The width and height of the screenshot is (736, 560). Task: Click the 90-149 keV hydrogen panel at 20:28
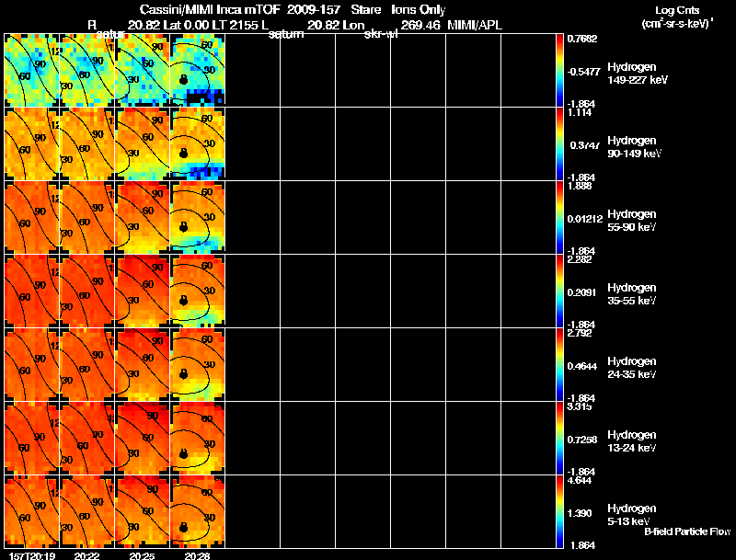coord(198,143)
